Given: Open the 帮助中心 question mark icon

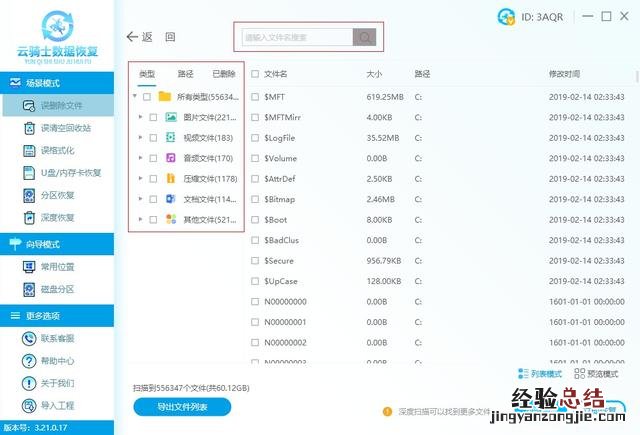Looking at the screenshot, I should [29, 361].
